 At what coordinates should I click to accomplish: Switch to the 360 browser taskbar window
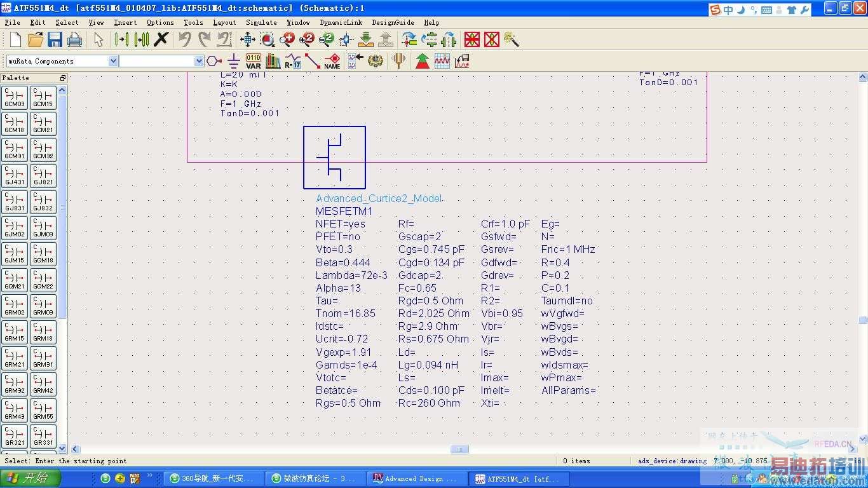[212, 478]
